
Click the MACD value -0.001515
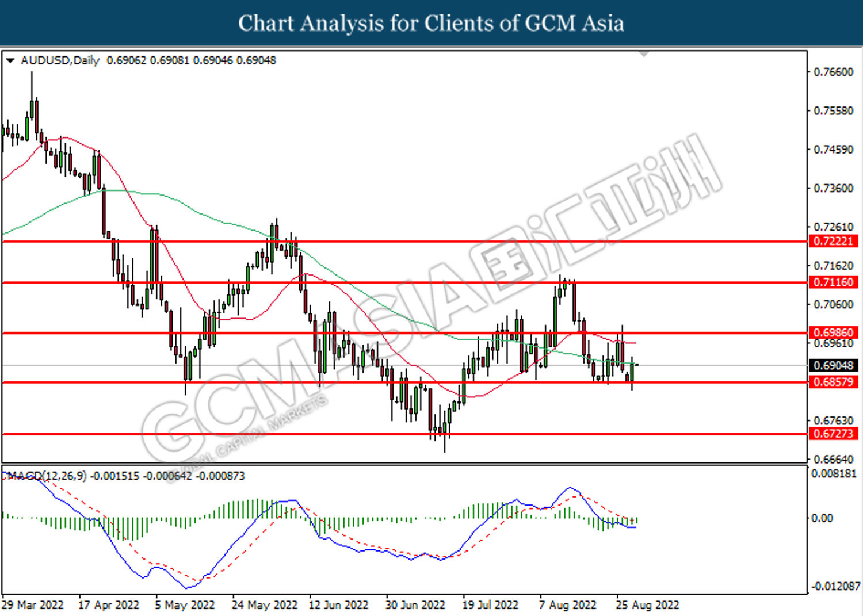115,476
